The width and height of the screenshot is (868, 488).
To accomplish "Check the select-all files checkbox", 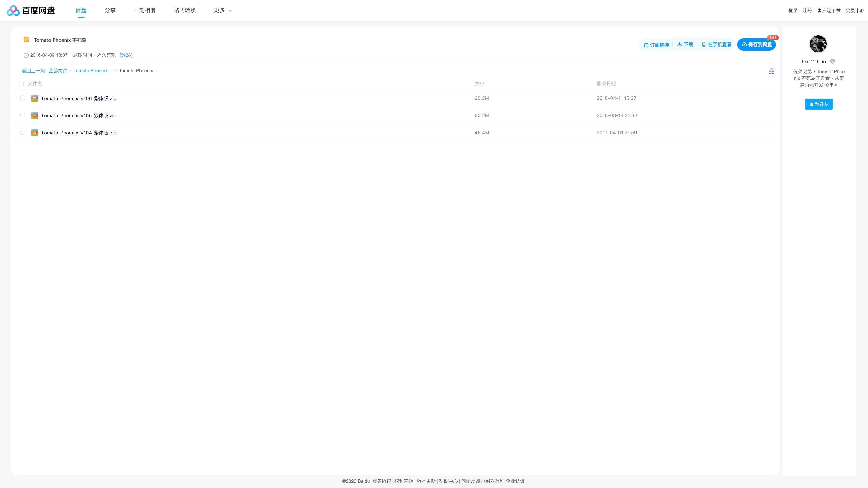I will [x=21, y=84].
